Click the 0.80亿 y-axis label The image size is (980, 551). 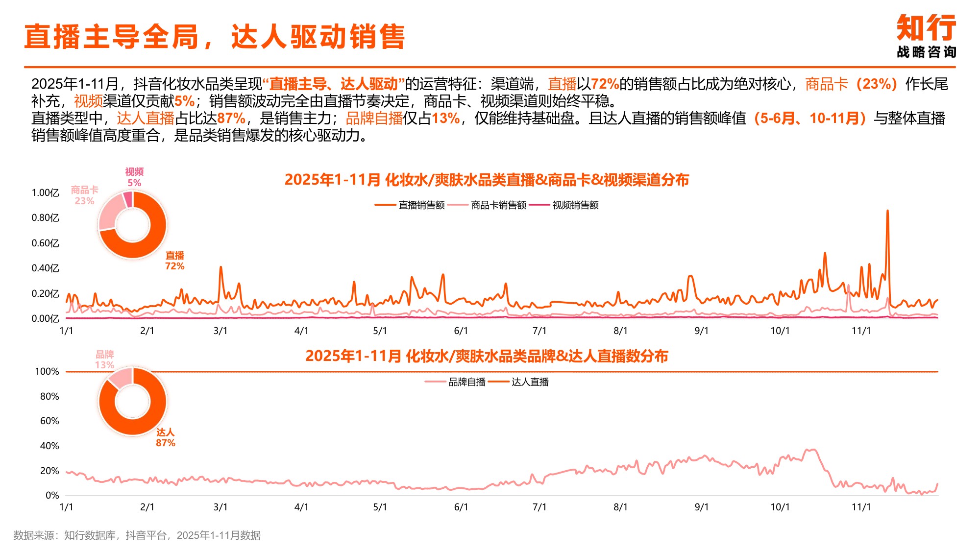click(x=45, y=218)
